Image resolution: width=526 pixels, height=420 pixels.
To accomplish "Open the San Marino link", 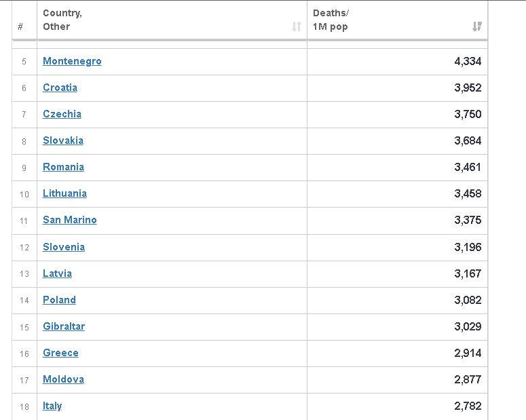I will pyautogui.click(x=70, y=220).
